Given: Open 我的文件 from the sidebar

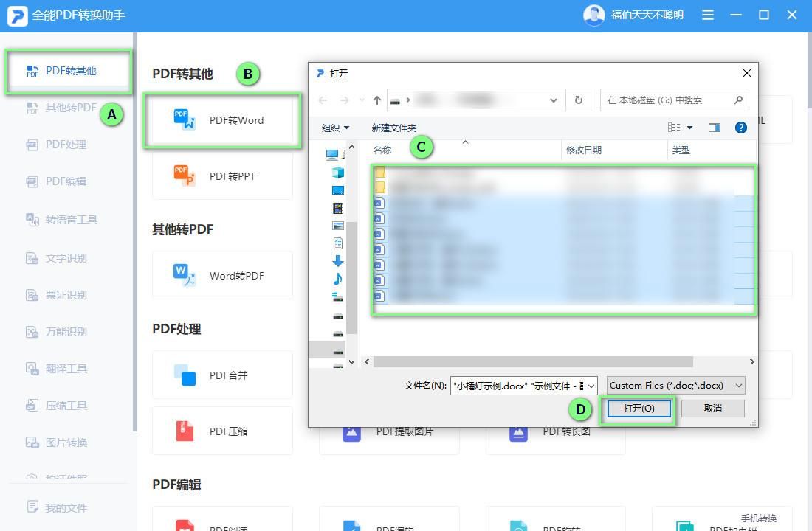Looking at the screenshot, I should [x=55, y=507].
